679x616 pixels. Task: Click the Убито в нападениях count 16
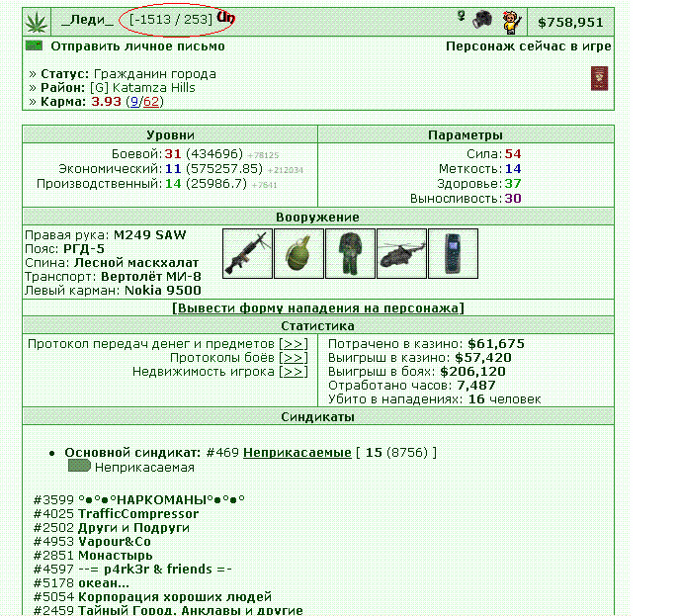click(x=476, y=399)
